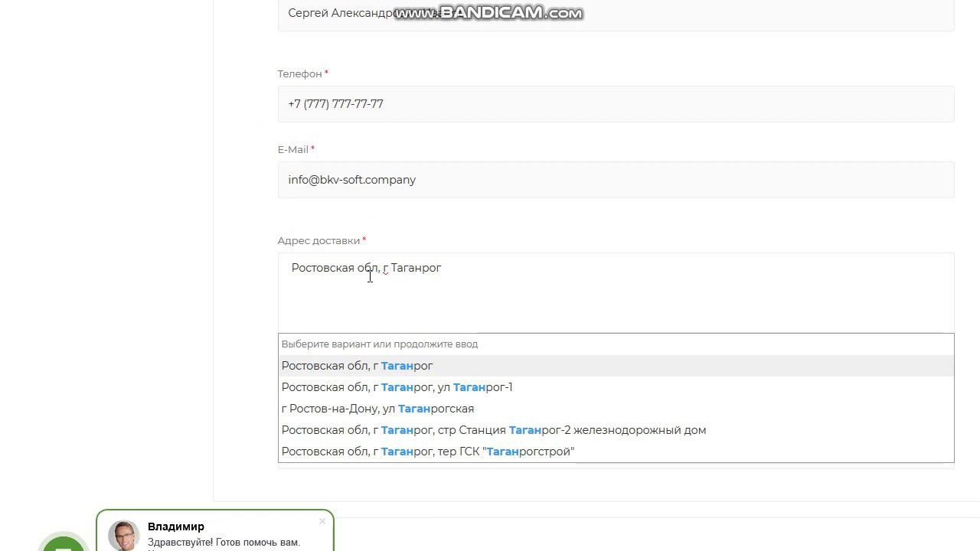Click the name field containing Сергей Александрович
This screenshot has height=551, width=980.
tap(616, 15)
